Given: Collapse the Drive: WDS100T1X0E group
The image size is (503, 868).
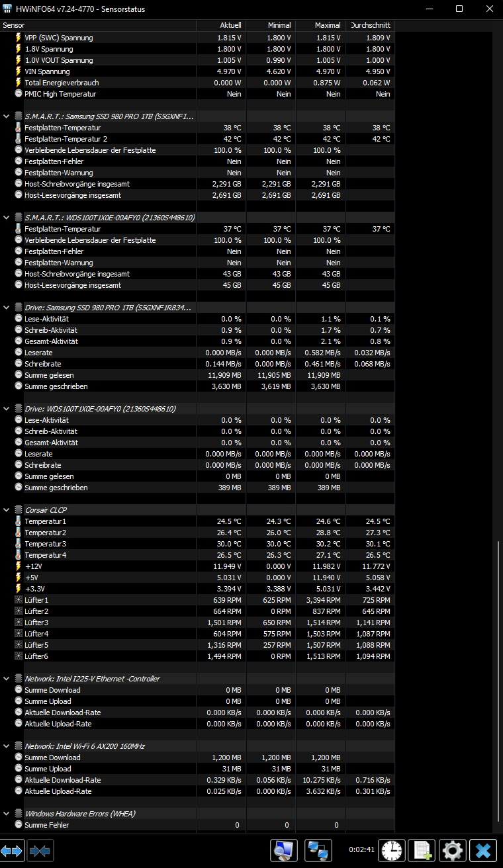Looking at the screenshot, I should pos(6,409).
